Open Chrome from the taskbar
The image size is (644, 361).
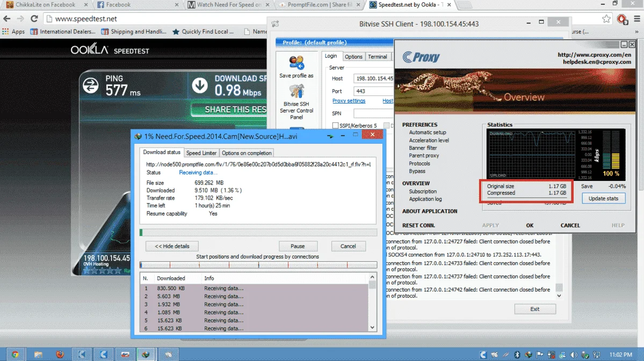[x=15, y=354]
